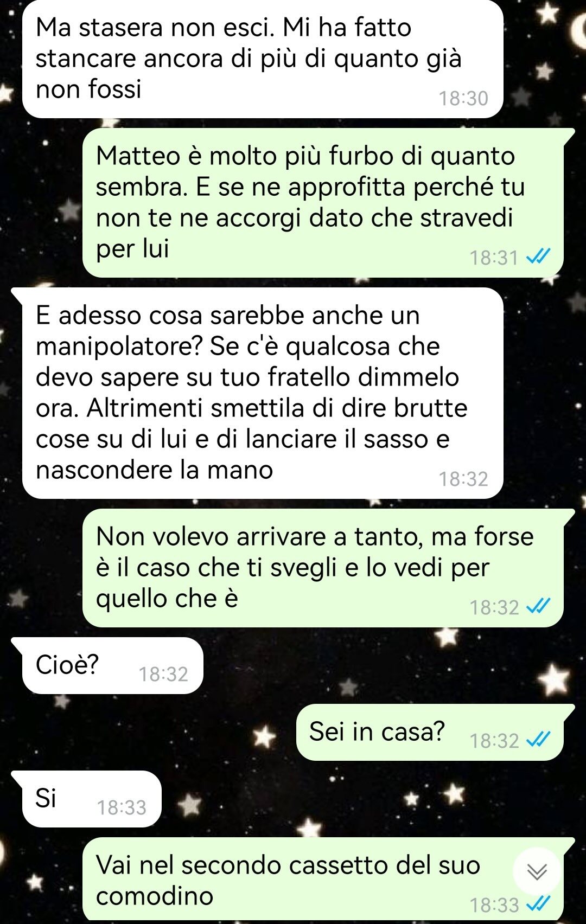
Task: Tap the scroll-to-bottom double chevron button
Action: [537, 871]
